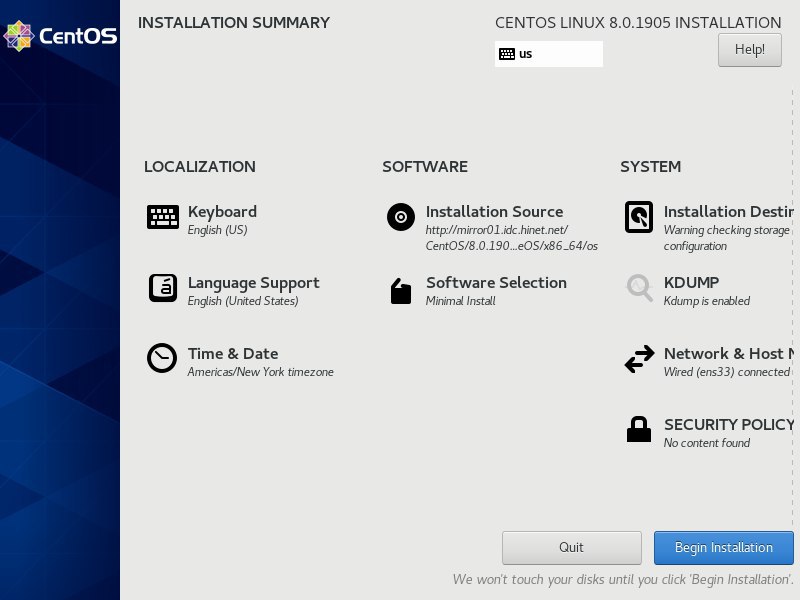Click 'English (United States)' status text

[243, 301]
